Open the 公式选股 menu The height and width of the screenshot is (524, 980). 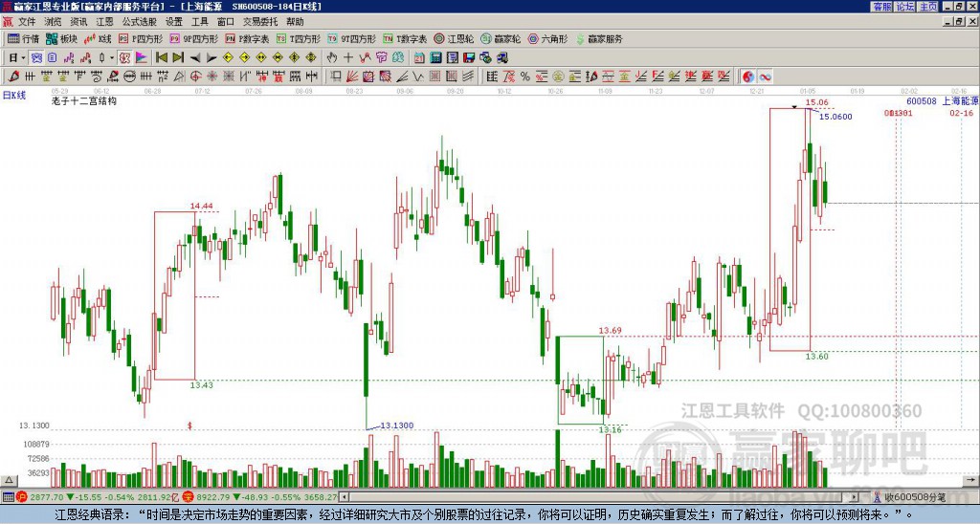140,22
